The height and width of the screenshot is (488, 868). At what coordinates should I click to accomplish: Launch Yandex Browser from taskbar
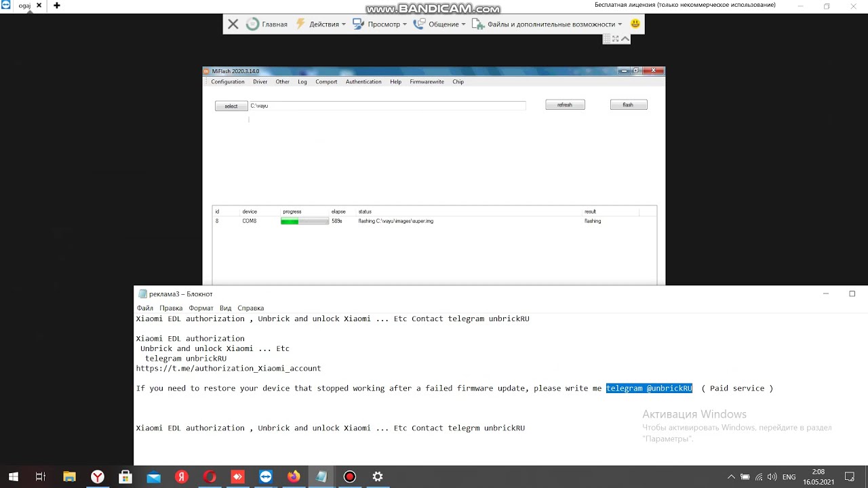tap(98, 477)
